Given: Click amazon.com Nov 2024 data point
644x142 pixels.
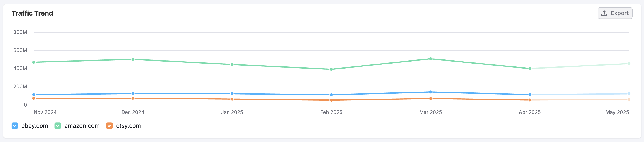Looking at the screenshot, I should (x=34, y=62).
